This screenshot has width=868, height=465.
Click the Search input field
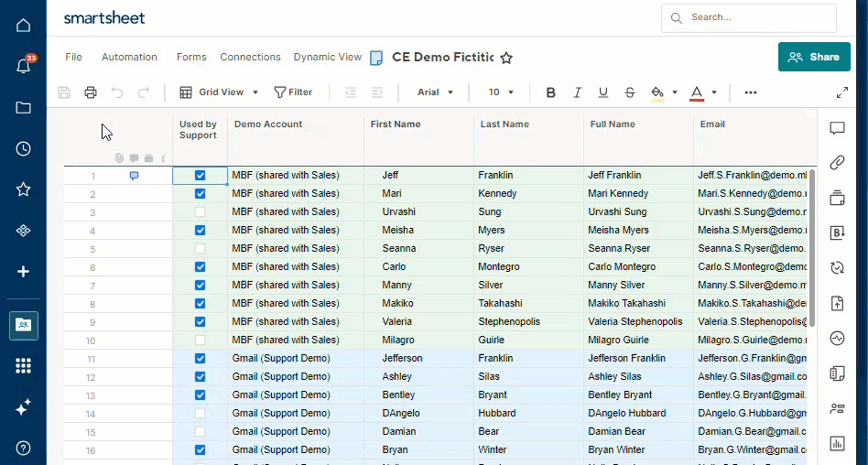click(760, 17)
